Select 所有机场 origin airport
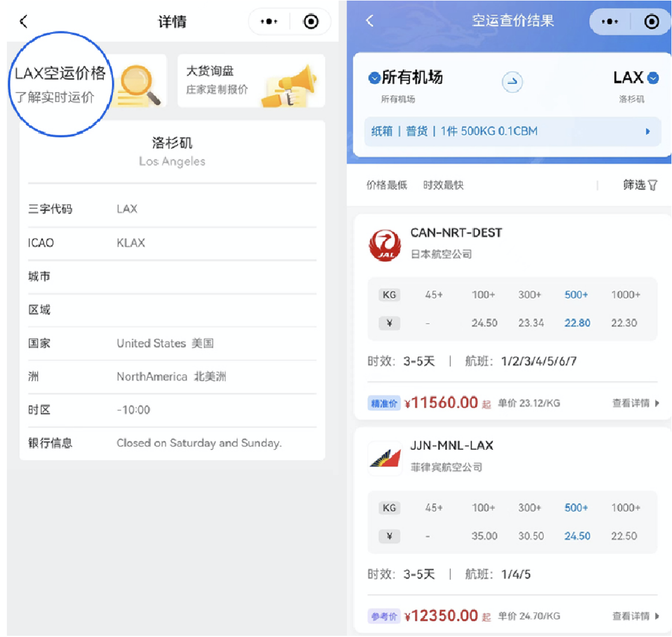This screenshot has height=637, width=672. 406,78
